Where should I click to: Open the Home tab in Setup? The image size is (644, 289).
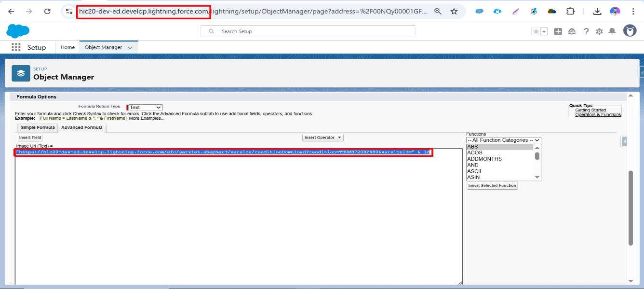67,47
